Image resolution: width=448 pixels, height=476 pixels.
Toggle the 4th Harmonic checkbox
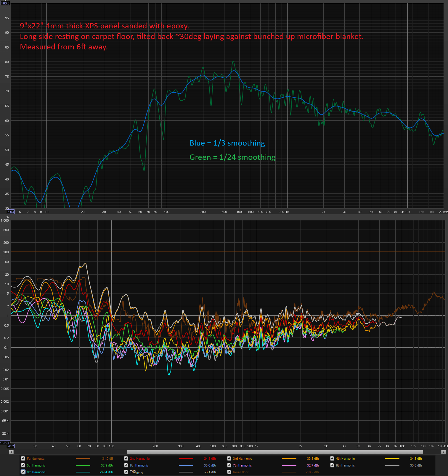tap(332, 458)
